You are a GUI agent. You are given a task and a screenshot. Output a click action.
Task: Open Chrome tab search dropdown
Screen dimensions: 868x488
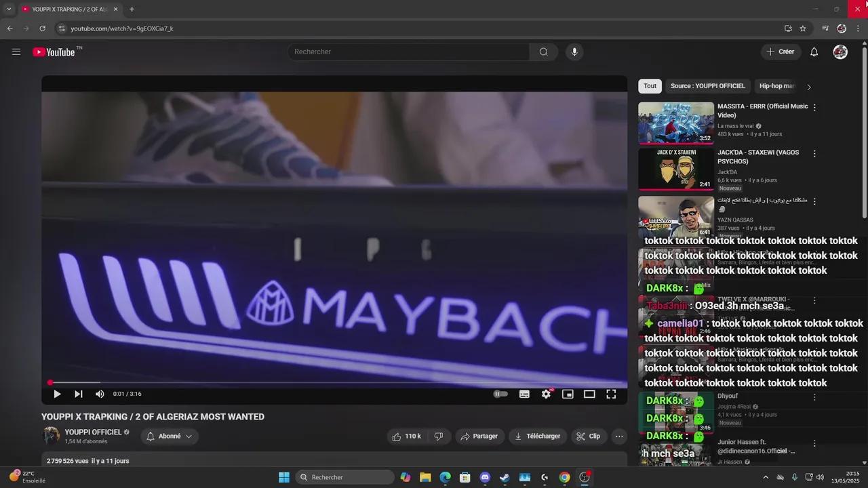(x=9, y=9)
